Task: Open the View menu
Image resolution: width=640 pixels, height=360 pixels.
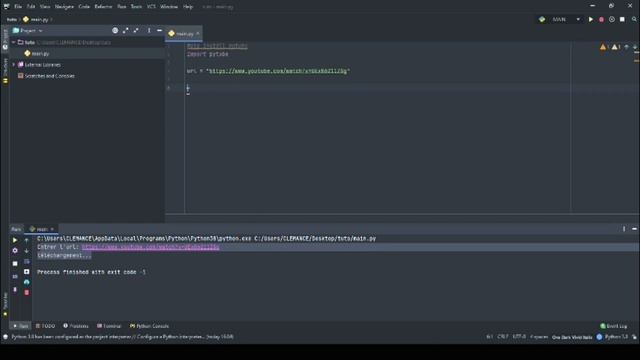Action: [45, 7]
